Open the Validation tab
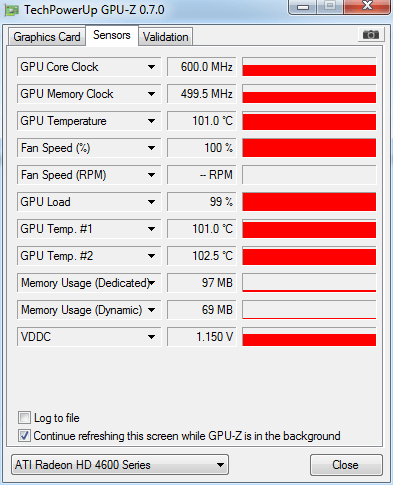Screen dimensions: 393x485 pyautogui.click(x=166, y=37)
